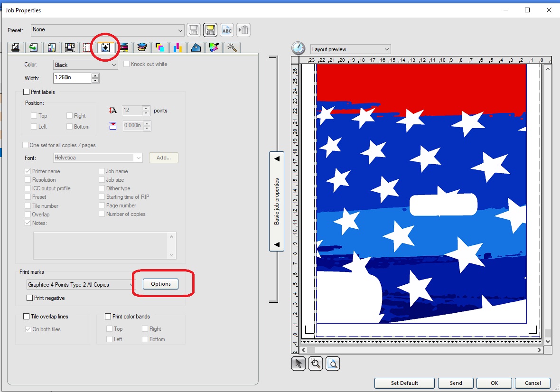Click the preview horizontal scrollbar left arrow
560x392 pixels.
click(304, 350)
